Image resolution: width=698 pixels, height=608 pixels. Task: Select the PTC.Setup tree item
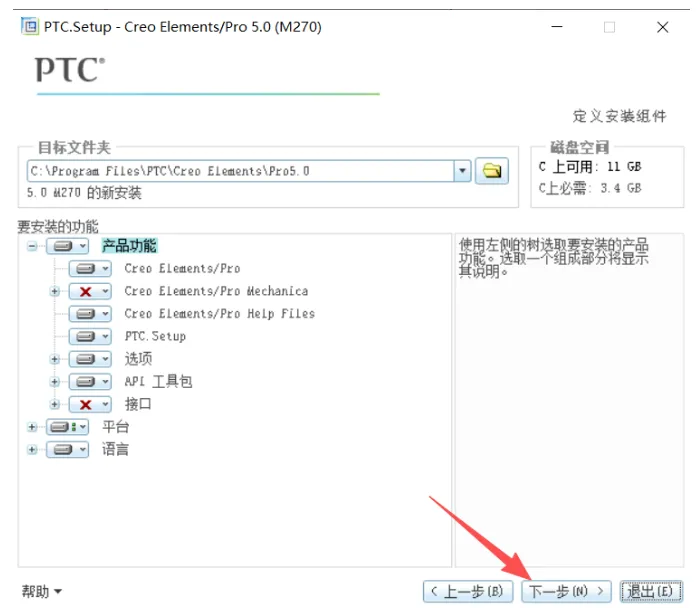click(155, 336)
